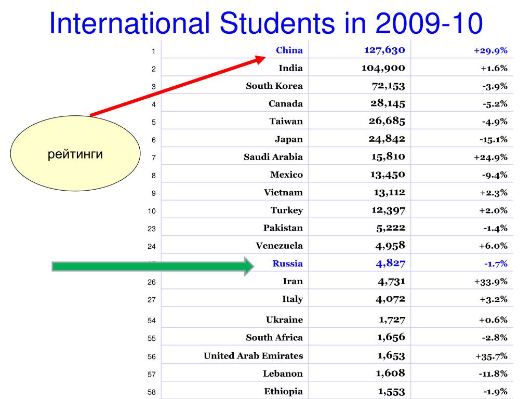The width and height of the screenshot is (532, 399).
Task: Click the value '1,656'
Action: pos(391,337)
